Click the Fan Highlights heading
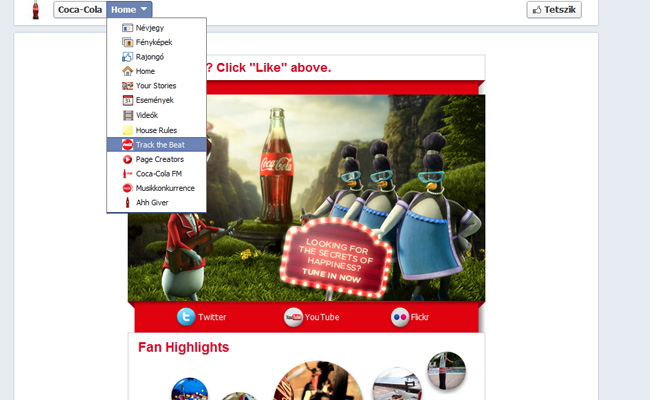The height and width of the screenshot is (400, 650). tap(183, 347)
